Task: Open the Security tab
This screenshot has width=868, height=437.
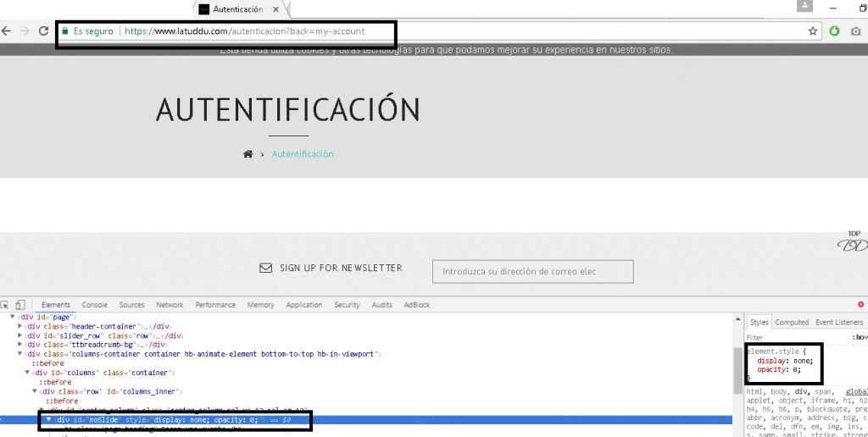Action: [x=347, y=305]
